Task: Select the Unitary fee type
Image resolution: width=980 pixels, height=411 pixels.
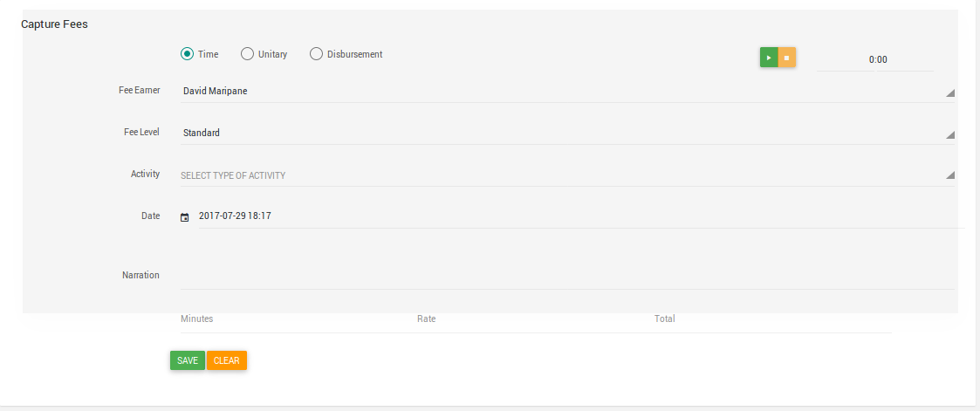Action: click(248, 54)
